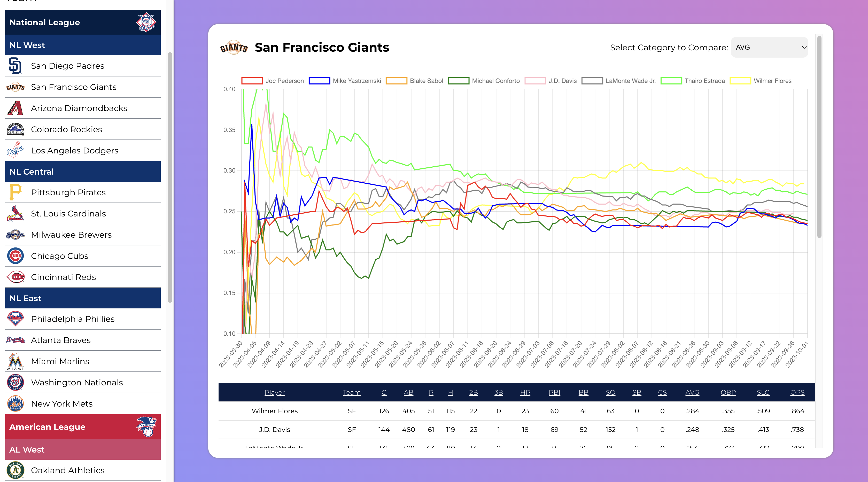This screenshot has height=482, width=868.
Task: Collapse the National League header
Action: [83, 22]
